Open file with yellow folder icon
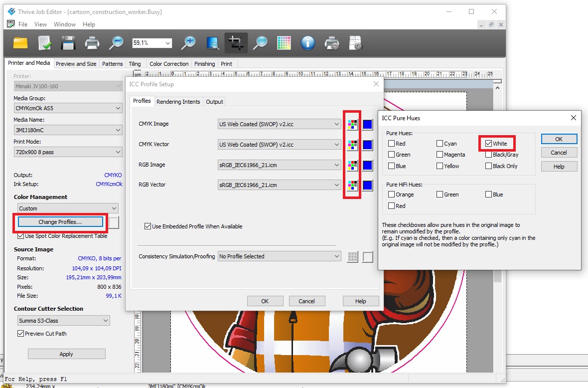 click(x=20, y=43)
